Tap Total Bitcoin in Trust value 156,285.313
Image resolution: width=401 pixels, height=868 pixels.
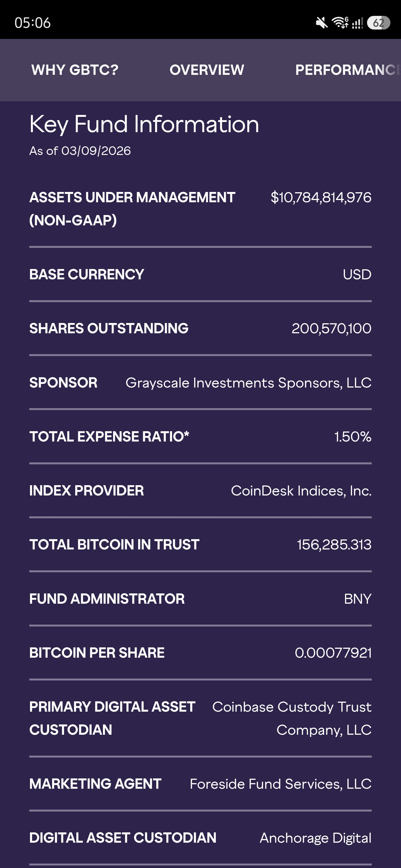pyautogui.click(x=334, y=545)
